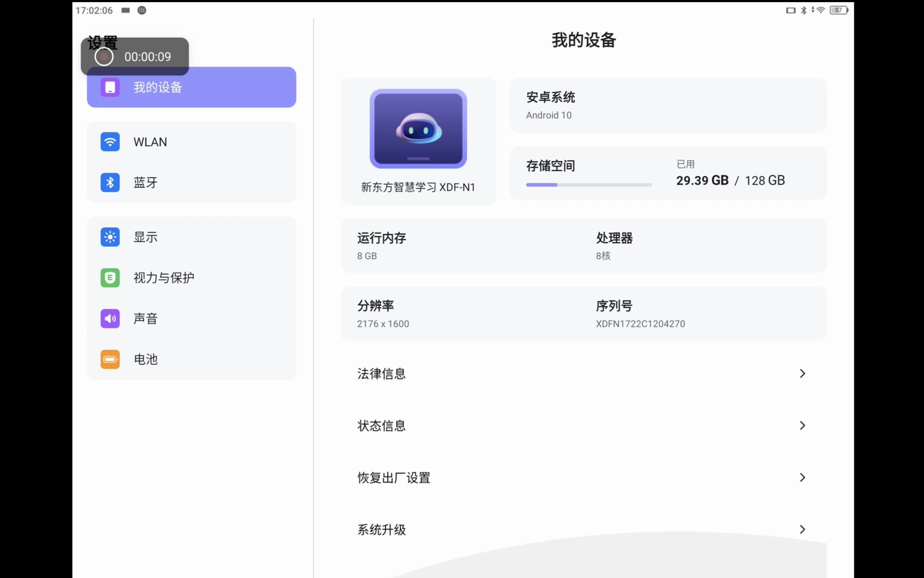Click the small rectangle notification icon near clock

click(x=126, y=10)
